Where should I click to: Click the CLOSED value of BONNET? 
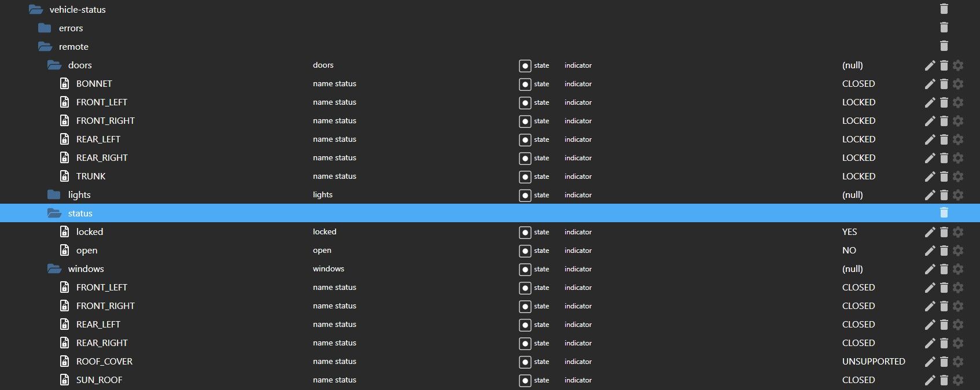click(x=859, y=83)
